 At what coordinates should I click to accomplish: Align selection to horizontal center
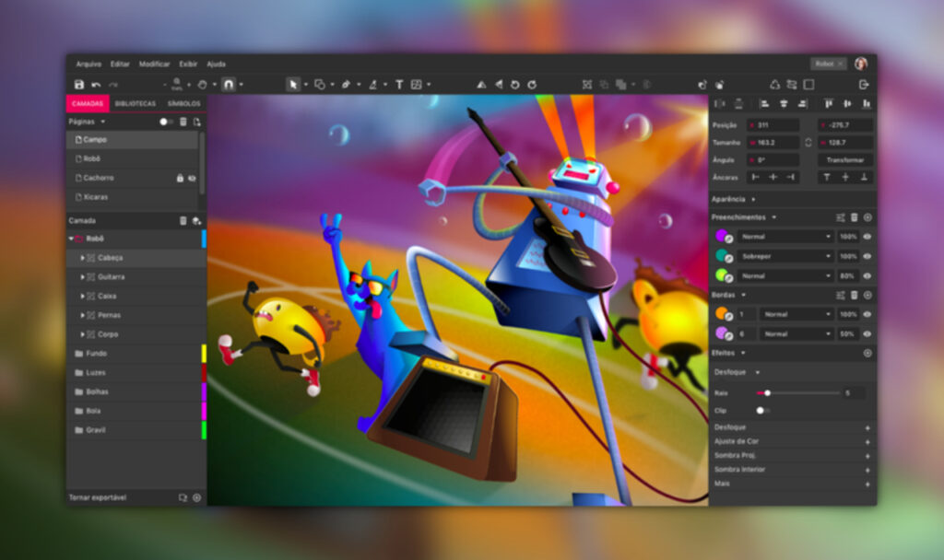click(784, 104)
